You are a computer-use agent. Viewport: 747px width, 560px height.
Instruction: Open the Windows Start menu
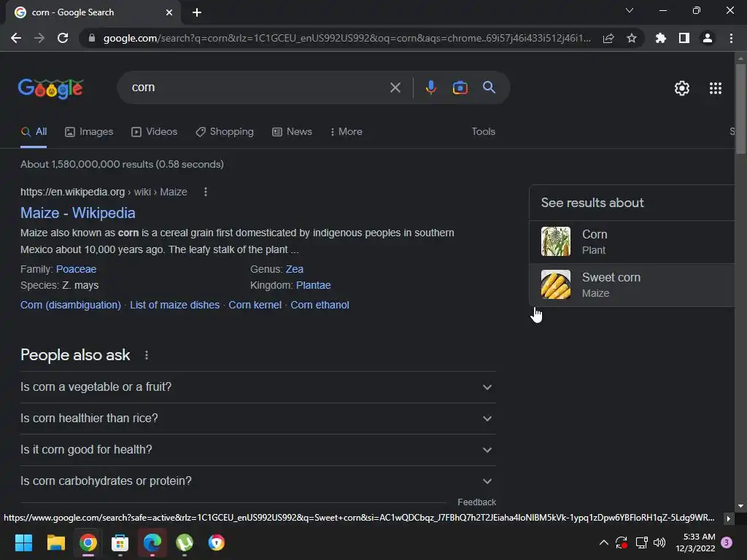tap(23, 542)
